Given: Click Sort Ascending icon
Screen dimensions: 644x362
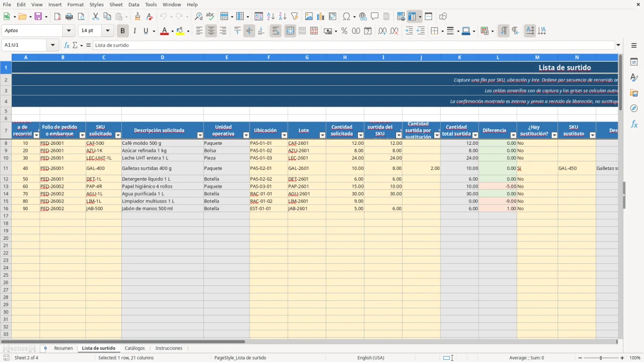Looking at the screenshot, I should click(x=271, y=17).
